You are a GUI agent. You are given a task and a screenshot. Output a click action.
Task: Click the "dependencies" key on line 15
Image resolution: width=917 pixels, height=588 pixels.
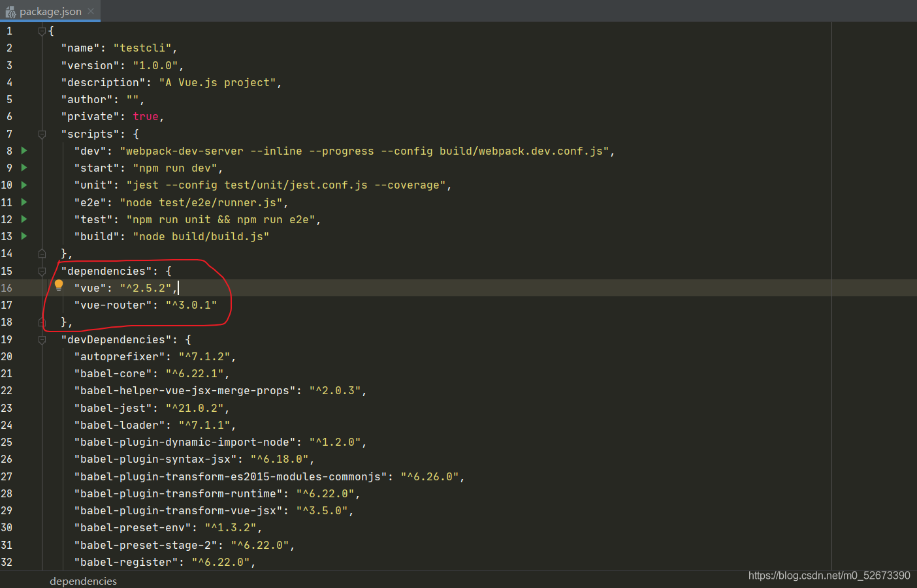[106, 271]
